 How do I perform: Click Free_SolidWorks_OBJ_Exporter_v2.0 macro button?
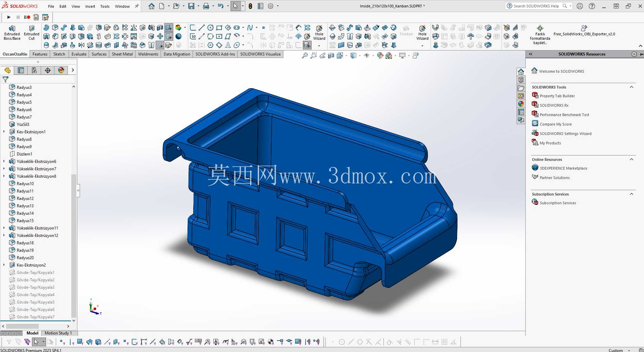coord(584,30)
